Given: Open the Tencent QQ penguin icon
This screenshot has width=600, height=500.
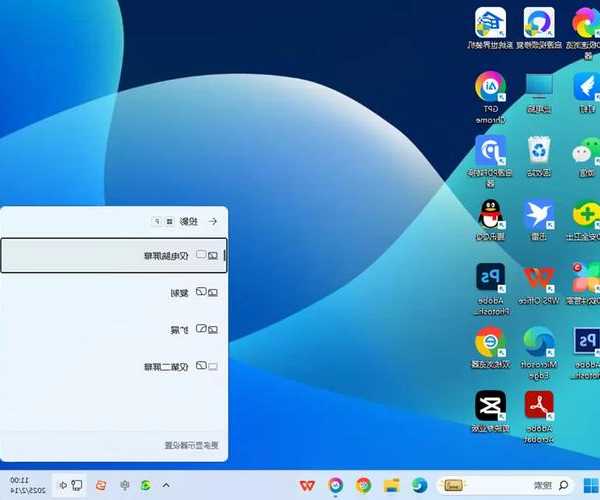Looking at the screenshot, I should [x=490, y=215].
